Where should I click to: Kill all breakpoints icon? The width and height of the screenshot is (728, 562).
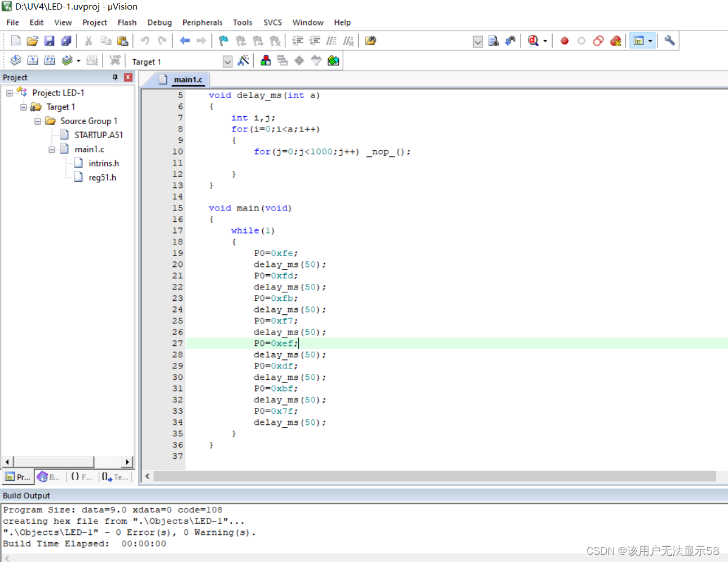[615, 41]
